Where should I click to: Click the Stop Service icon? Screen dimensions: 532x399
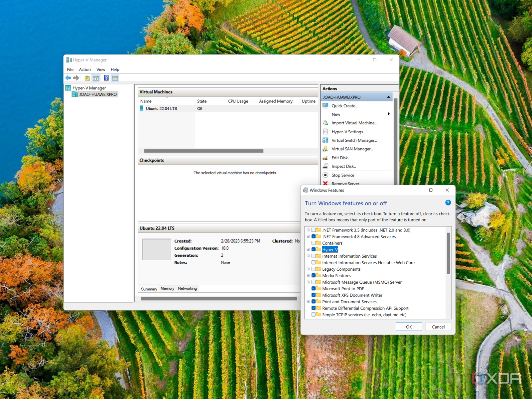[326, 175]
